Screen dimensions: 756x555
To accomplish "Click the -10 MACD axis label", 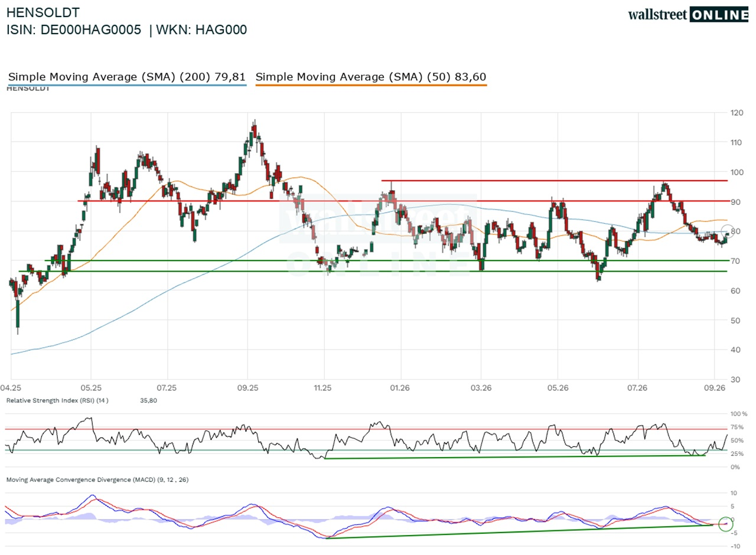I will [x=735, y=546].
